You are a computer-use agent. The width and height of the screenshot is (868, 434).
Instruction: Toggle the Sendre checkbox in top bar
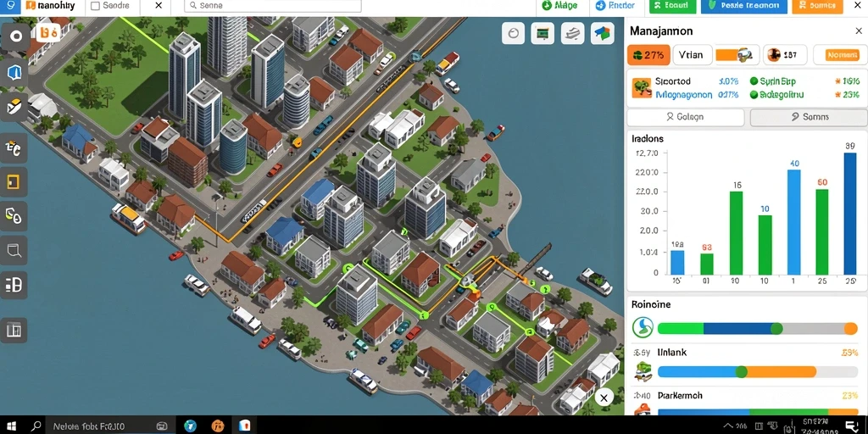95,6
